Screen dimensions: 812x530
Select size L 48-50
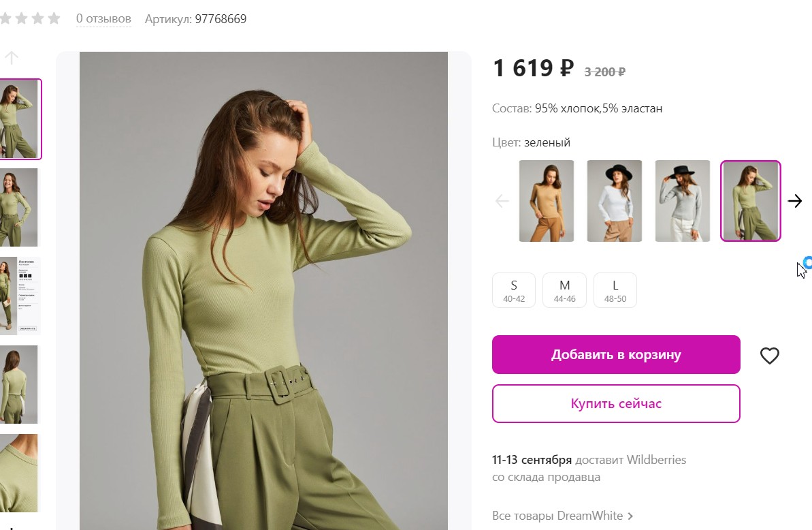615,290
